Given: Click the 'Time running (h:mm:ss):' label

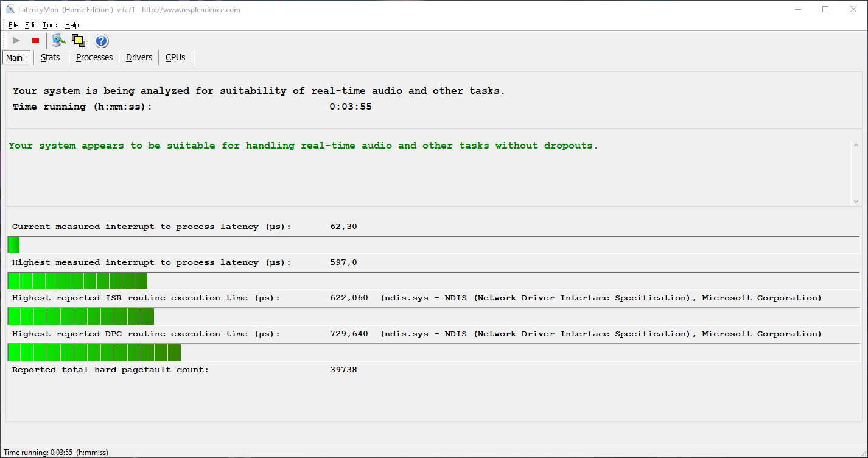Looking at the screenshot, I should [82, 107].
